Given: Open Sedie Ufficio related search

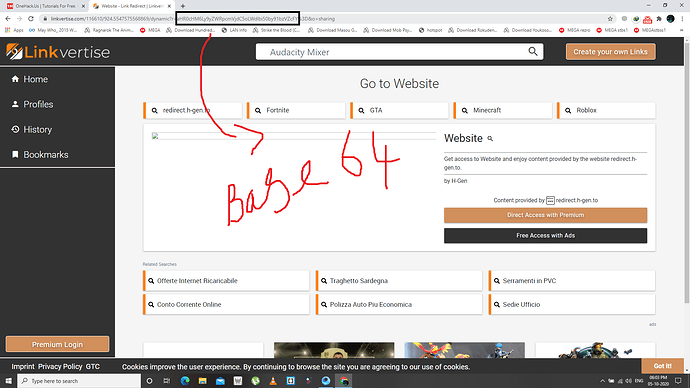Looking at the screenshot, I should (x=572, y=304).
